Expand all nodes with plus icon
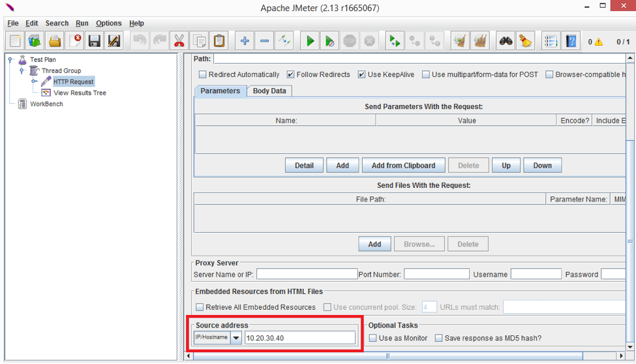This screenshot has width=636, height=364. click(245, 41)
